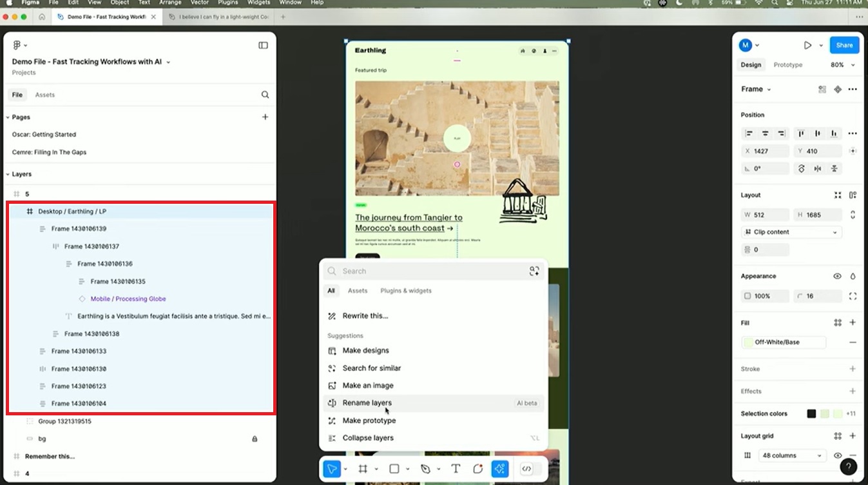The image size is (868, 485).
Task: Add a stroke with plus icon
Action: (x=853, y=369)
